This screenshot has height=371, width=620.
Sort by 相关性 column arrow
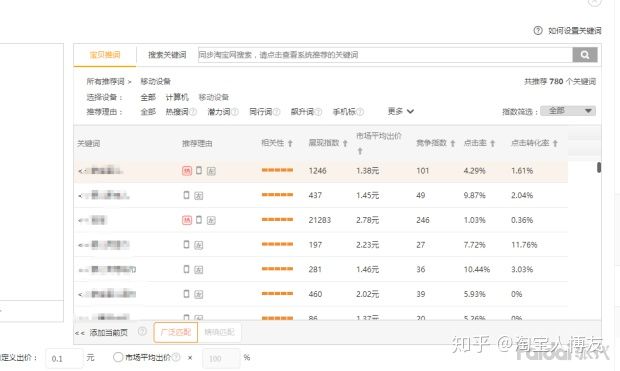pos(290,144)
